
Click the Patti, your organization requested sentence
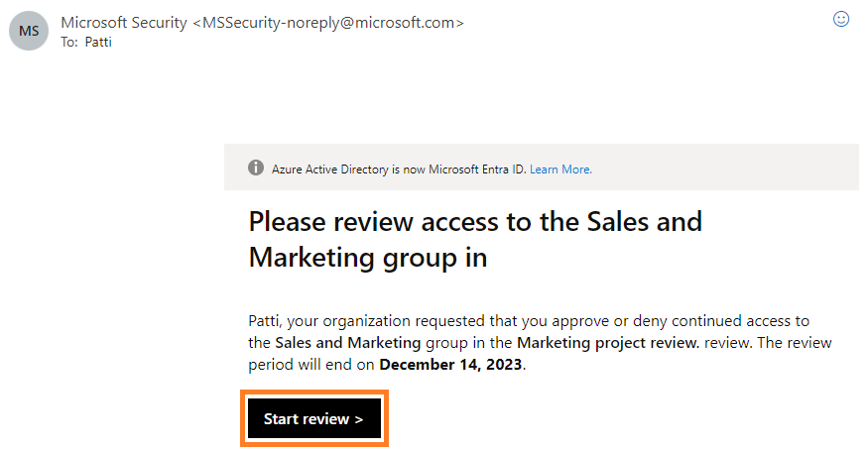(529, 321)
